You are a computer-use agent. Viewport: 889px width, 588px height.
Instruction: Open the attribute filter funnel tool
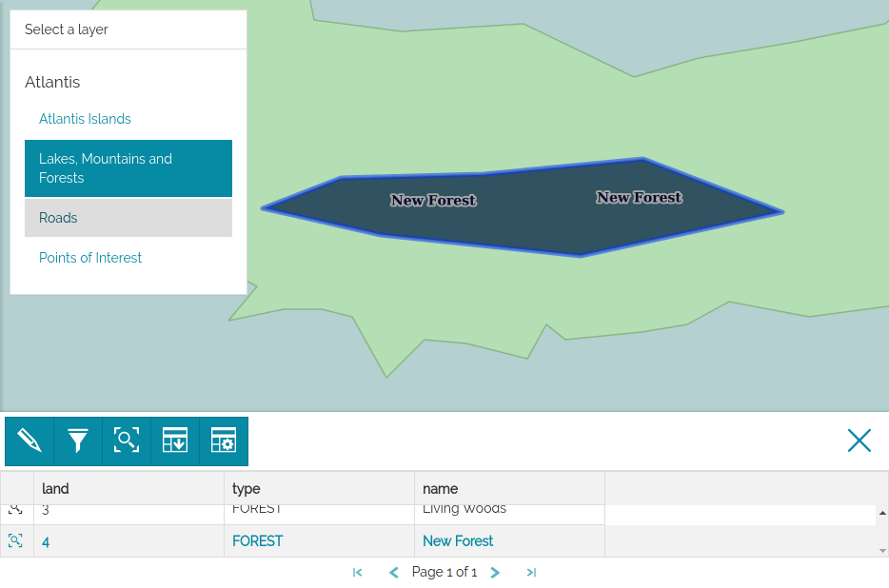[78, 441]
